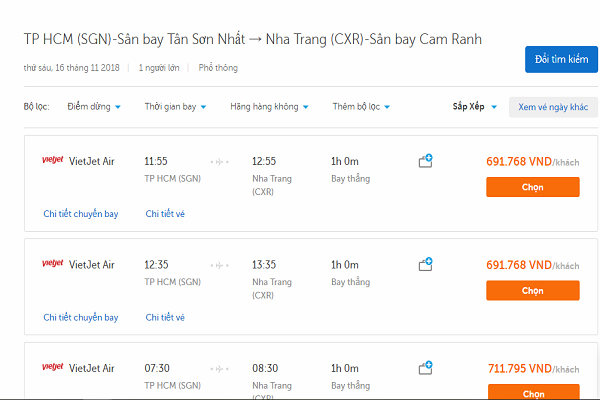The height and width of the screenshot is (400, 600).
Task: Click plane route icon of 07:30 flight
Action: [x=219, y=369]
